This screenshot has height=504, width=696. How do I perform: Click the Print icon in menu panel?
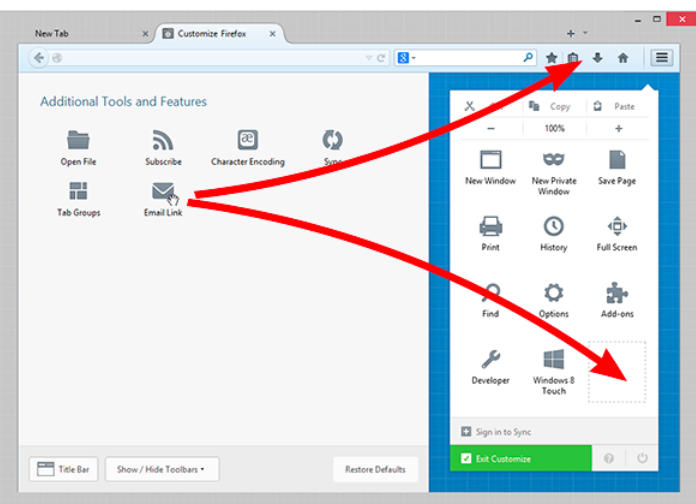(490, 226)
